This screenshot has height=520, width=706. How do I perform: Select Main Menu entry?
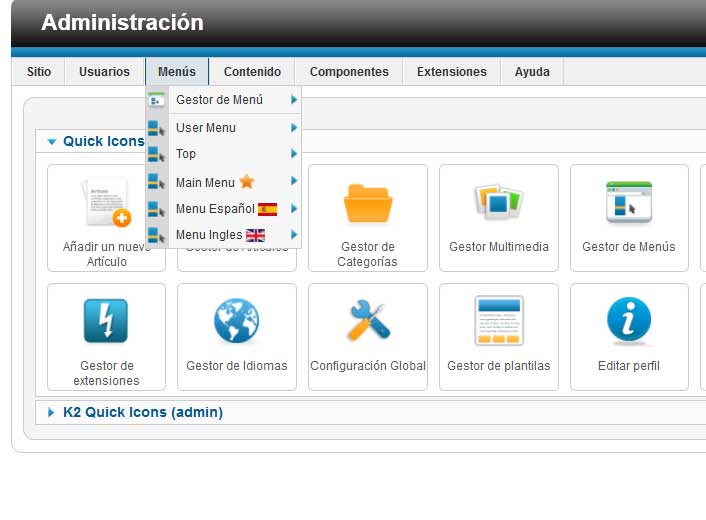(223, 181)
